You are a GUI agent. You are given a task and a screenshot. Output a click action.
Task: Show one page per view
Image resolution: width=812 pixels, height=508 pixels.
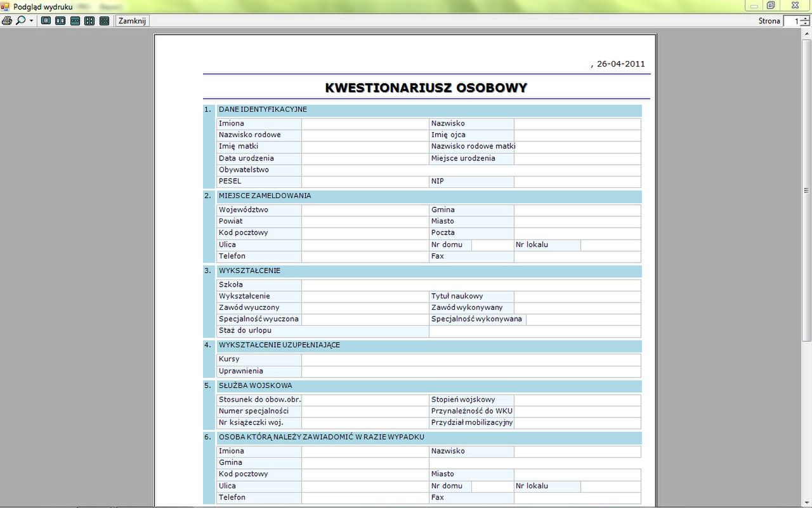pos(46,21)
